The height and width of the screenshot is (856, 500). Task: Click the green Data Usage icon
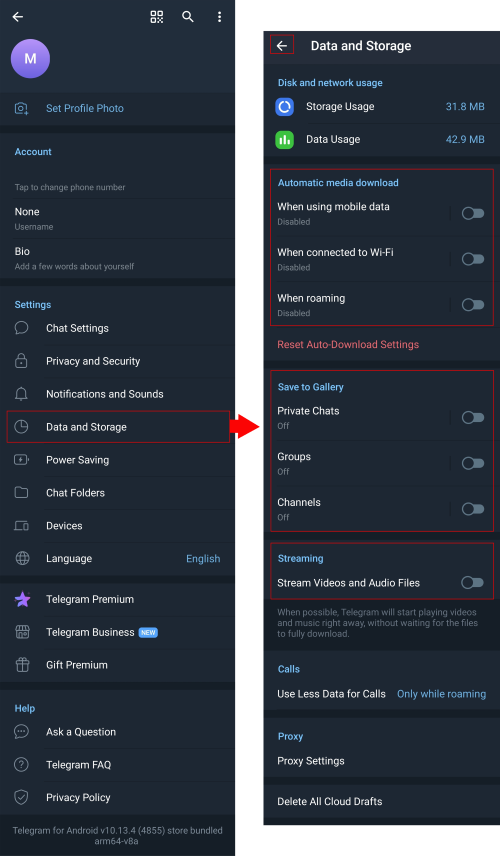point(284,140)
